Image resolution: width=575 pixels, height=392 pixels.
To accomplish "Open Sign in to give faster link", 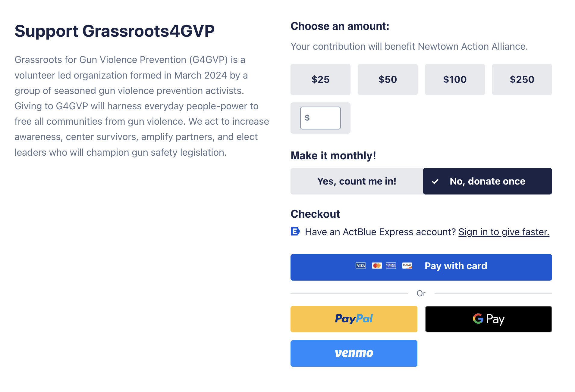I will point(504,232).
